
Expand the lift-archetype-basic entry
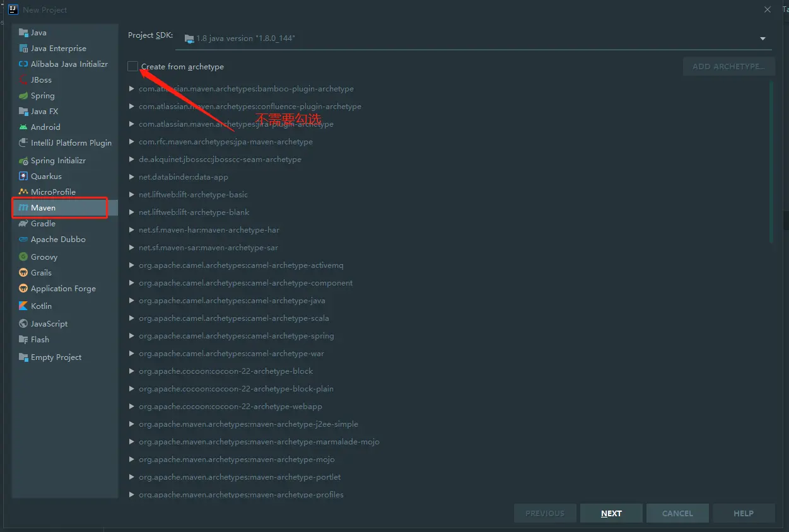132,195
